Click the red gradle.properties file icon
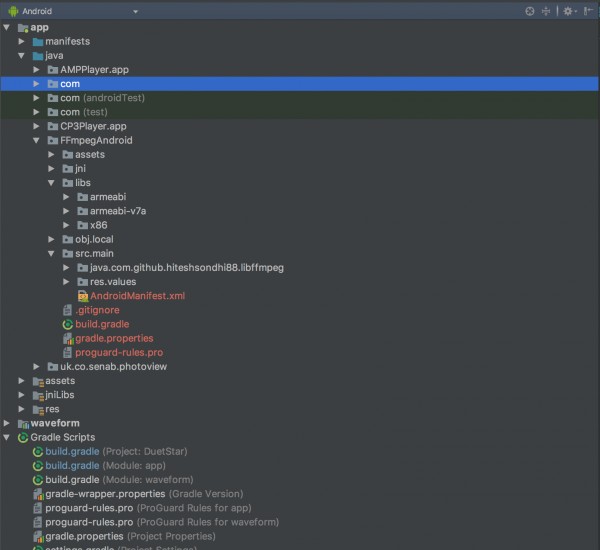Viewport: 600px width, 550px height. tap(68, 339)
